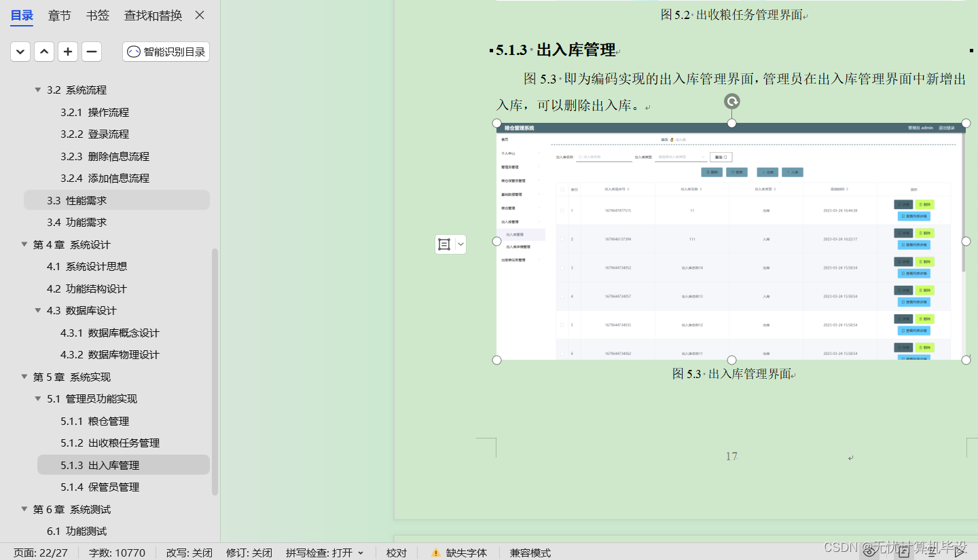The width and height of the screenshot is (978, 560).
Task: Toggle 修订 (track changes) in the status bar
Action: click(x=249, y=553)
